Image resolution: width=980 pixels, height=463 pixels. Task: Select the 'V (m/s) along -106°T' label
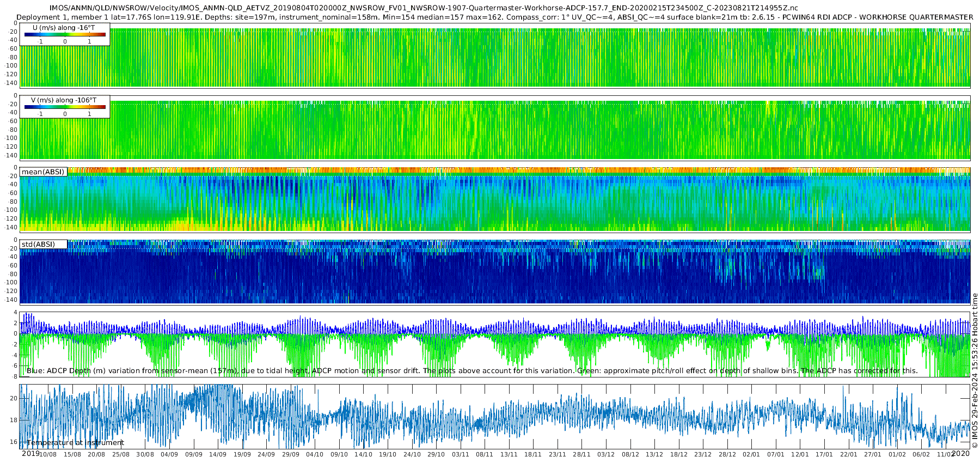64,100
